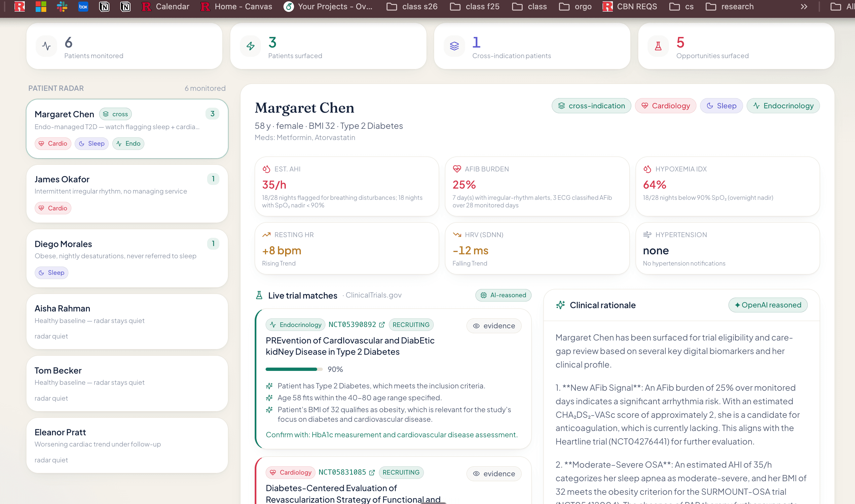The height and width of the screenshot is (504, 855).
Task: Open trial ID NCT05831085 link
Action: (342, 472)
